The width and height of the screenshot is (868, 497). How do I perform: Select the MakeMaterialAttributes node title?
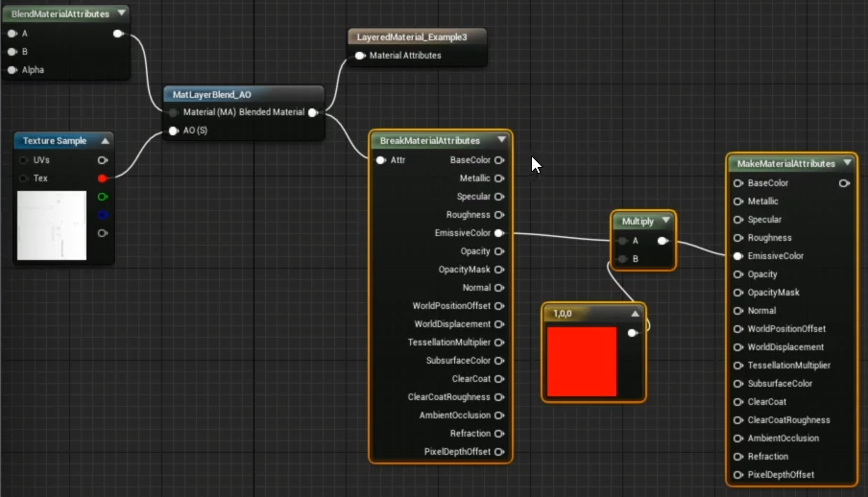coord(785,164)
